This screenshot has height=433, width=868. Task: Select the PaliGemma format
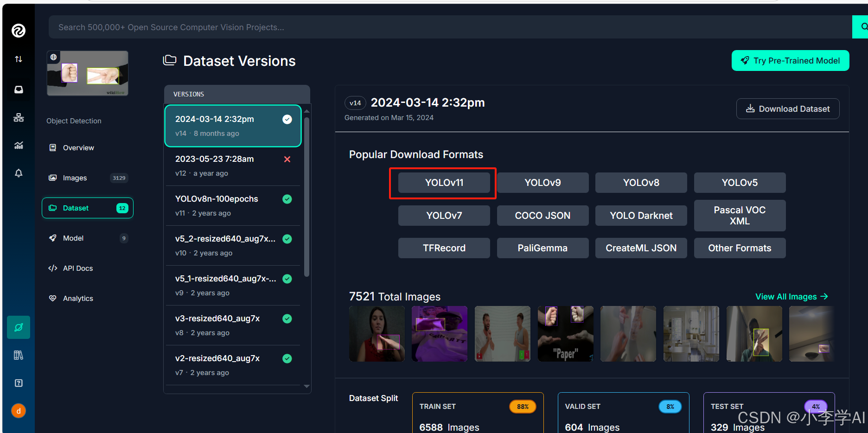[x=542, y=248]
